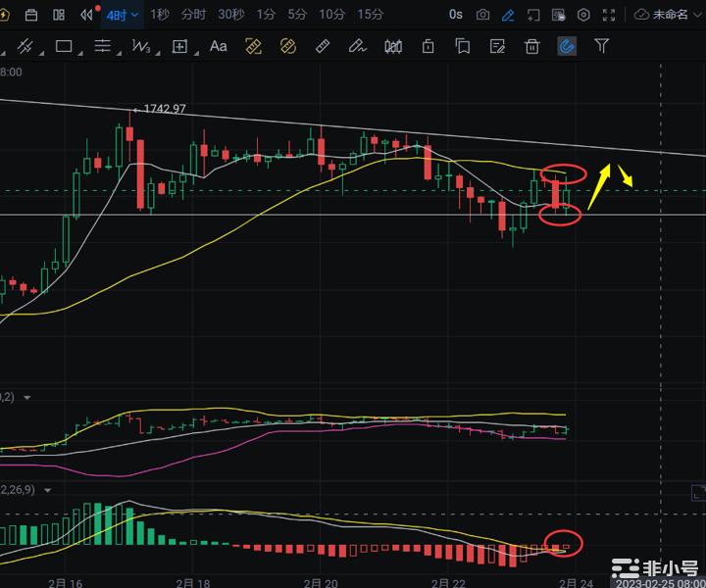Image resolution: width=706 pixels, height=588 pixels.
Task: Click the edit note icon
Action: [497, 46]
